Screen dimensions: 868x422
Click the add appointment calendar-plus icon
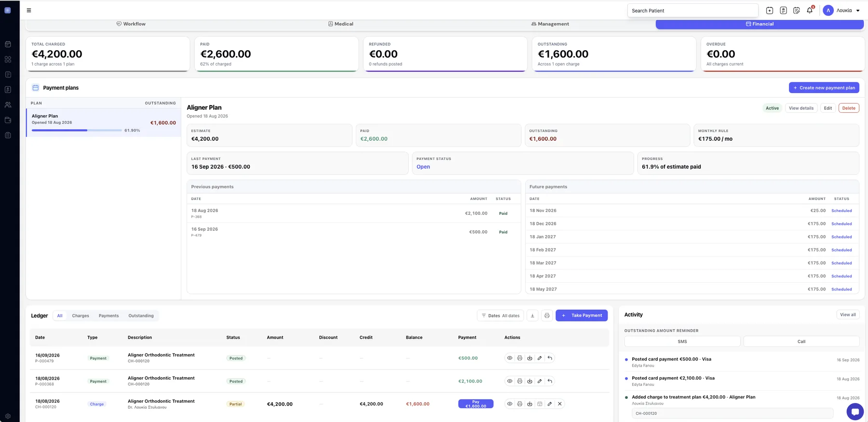tap(770, 10)
